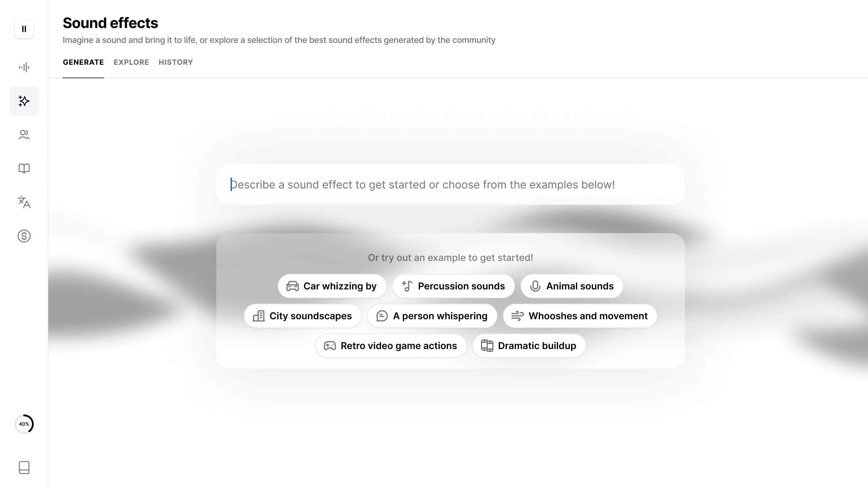Try the City soundscapes example

[x=302, y=316]
